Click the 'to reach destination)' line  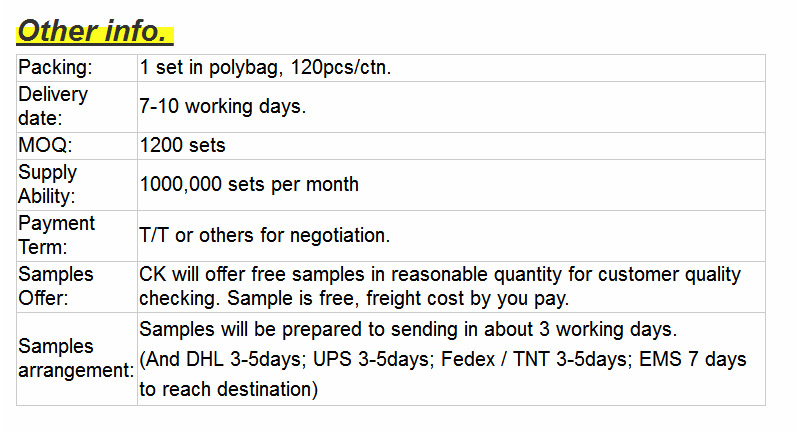click(229, 389)
